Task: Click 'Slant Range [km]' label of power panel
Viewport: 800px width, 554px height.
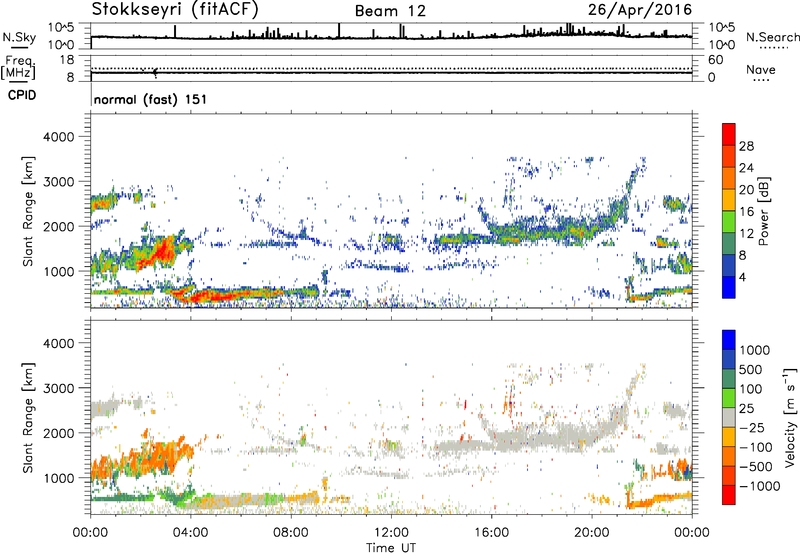Action: point(28,211)
